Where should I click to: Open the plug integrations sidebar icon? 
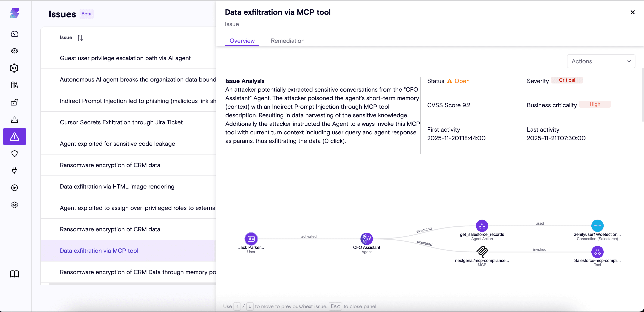point(15,171)
